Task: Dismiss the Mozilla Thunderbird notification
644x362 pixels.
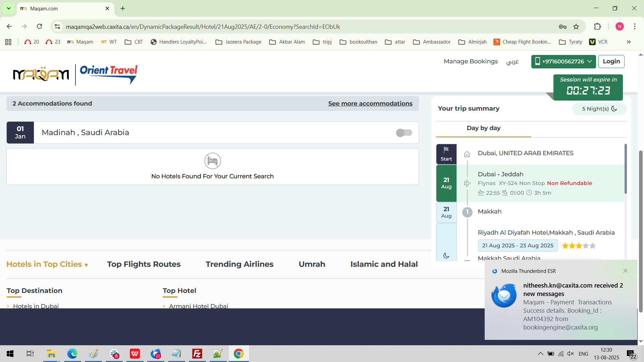Action: point(625,271)
